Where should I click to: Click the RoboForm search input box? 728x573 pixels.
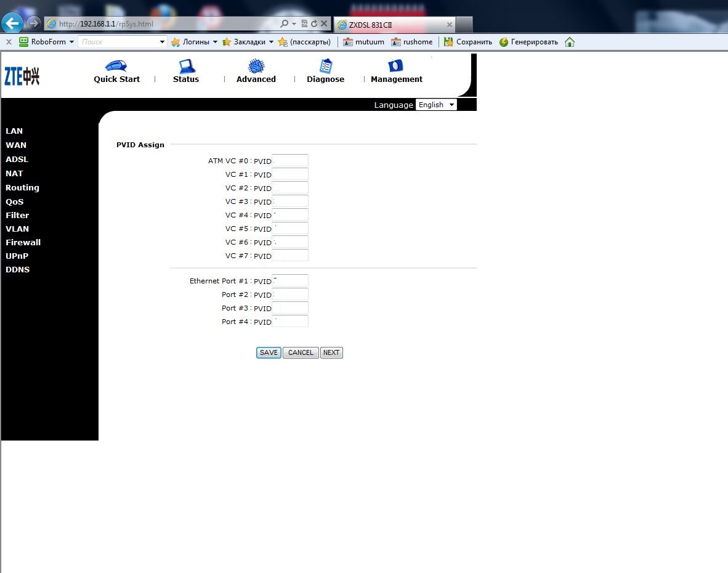(x=118, y=42)
